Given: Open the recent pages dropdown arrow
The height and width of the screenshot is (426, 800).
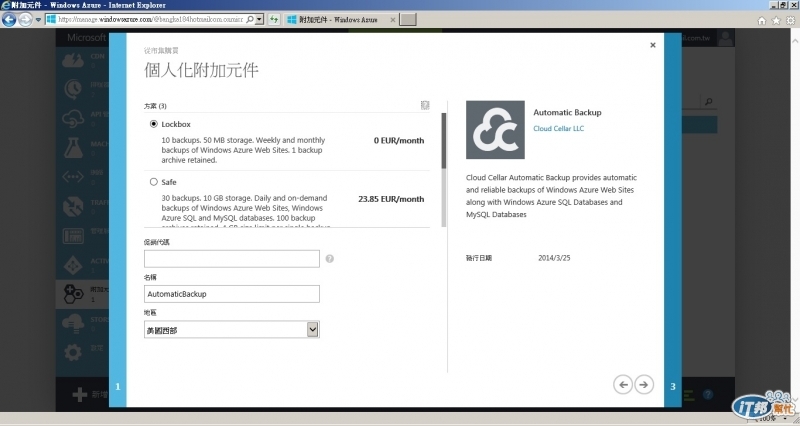Looking at the screenshot, I should click(x=38, y=20).
